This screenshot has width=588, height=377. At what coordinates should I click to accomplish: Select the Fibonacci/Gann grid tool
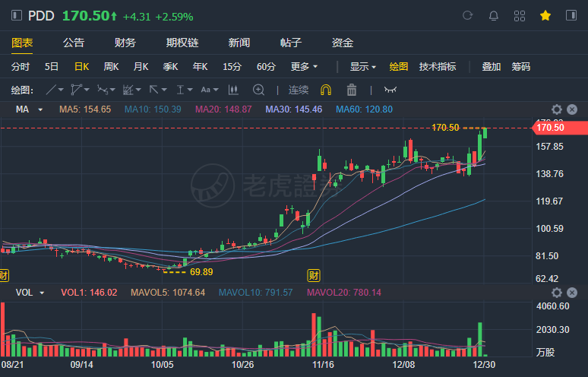(128, 90)
